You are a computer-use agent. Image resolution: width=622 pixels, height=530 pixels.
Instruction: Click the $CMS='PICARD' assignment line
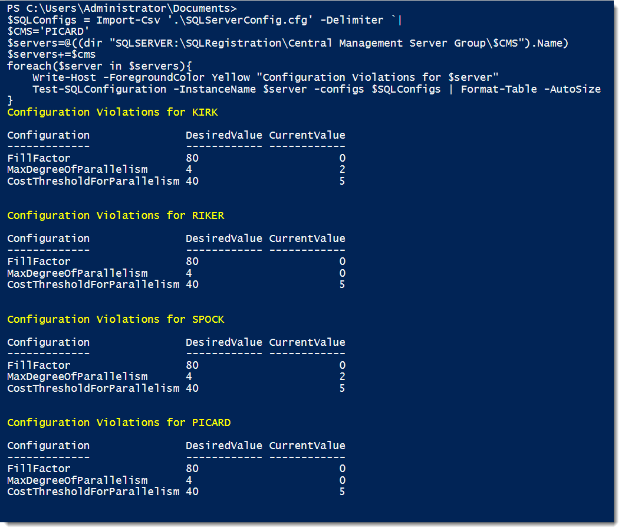pos(48,31)
